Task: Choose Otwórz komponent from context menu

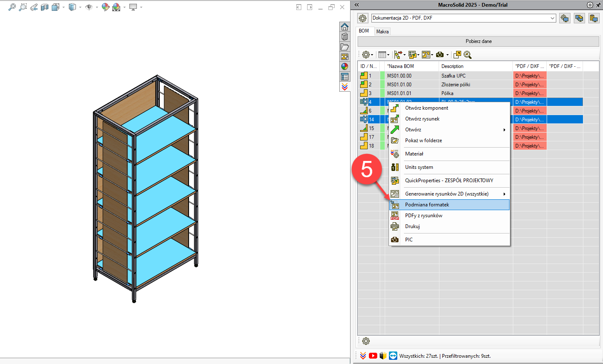Action: (x=449, y=108)
